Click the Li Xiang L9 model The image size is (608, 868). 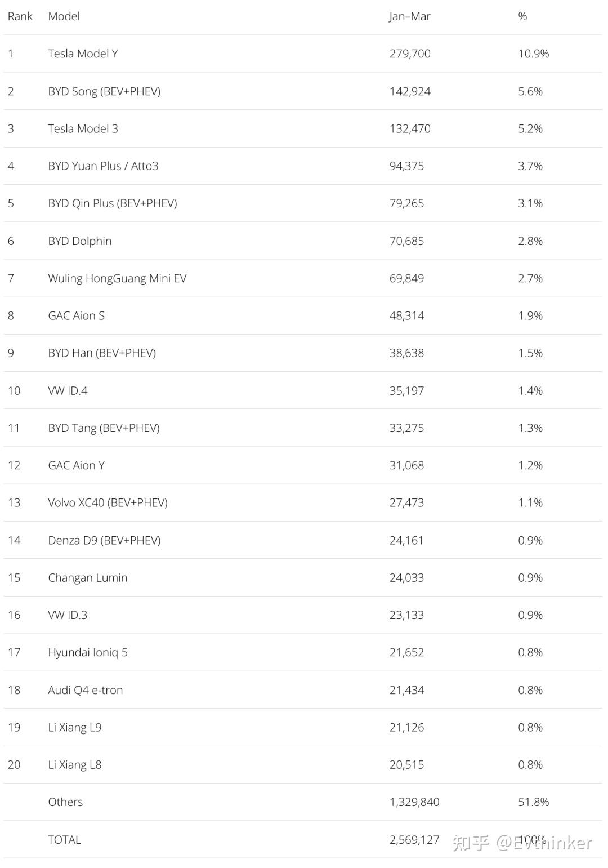pyautogui.click(x=74, y=727)
